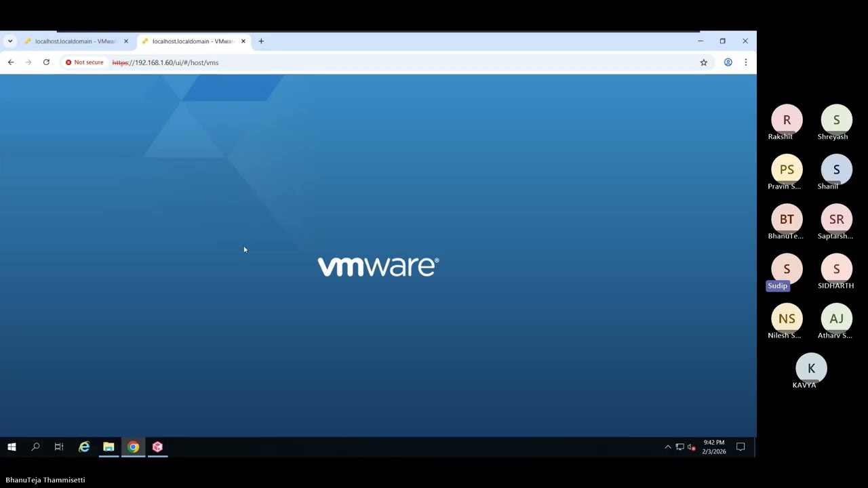Reload the page with refresh icon
The image size is (868, 488).
click(x=46, y=62)
